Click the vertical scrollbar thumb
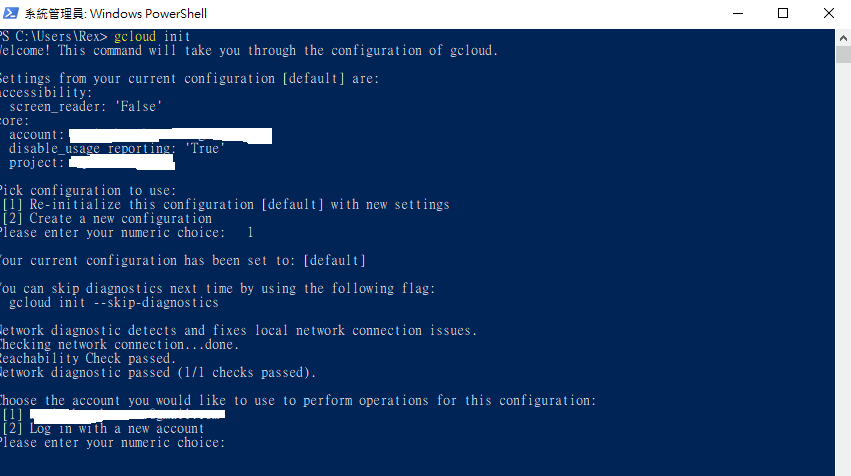851x476 pixels. tap(843, 55)
